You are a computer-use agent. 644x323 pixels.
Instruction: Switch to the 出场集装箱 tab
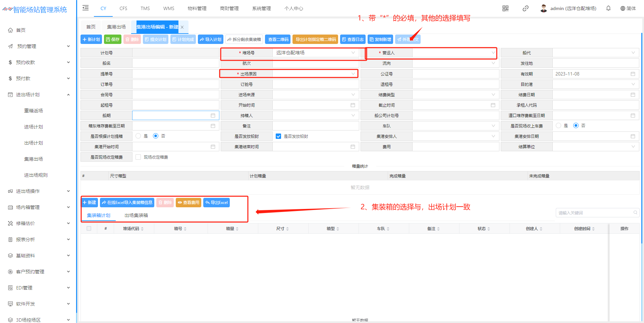[x=136, y=215]
